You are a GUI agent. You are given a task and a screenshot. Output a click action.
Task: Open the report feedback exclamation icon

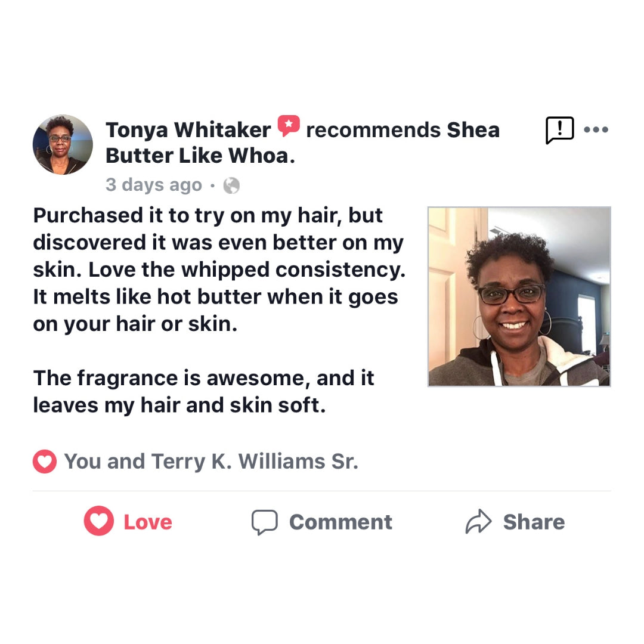click(x=559, y=130)
